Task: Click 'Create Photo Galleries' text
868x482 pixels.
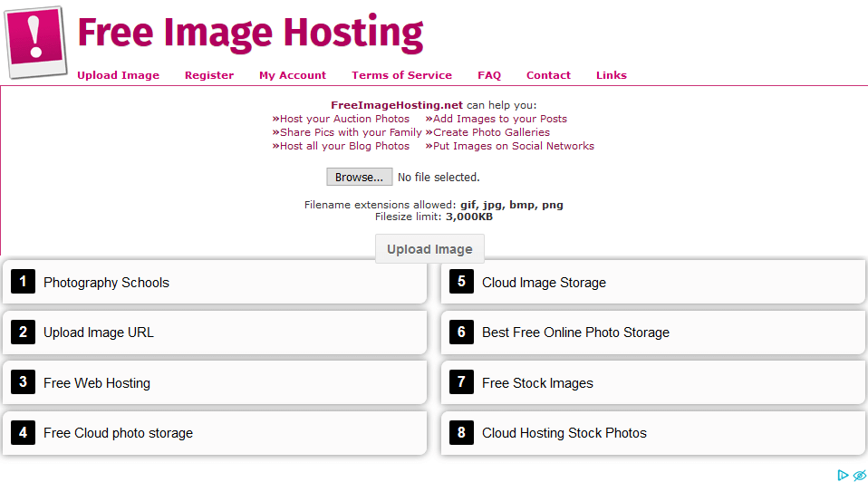Action: click(492, 132)
